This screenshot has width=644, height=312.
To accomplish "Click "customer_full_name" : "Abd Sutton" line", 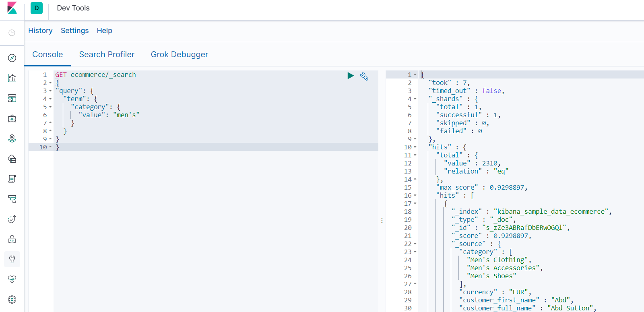I will tap(528, 308).
